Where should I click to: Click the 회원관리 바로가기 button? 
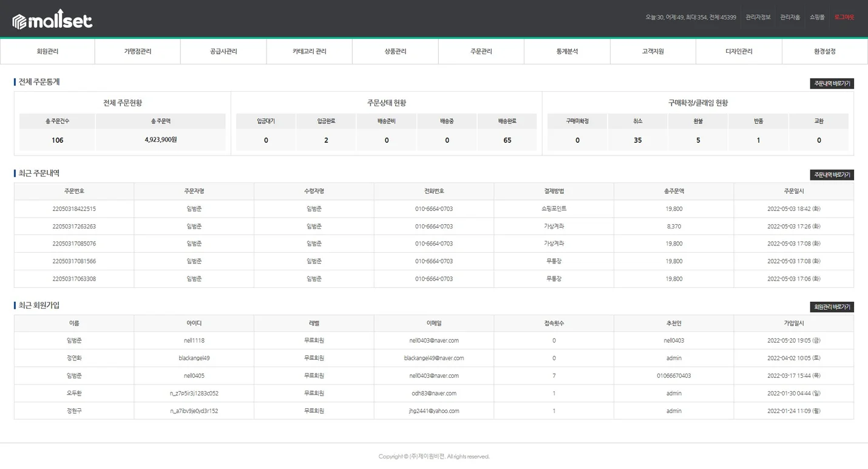tap(832, 307)
